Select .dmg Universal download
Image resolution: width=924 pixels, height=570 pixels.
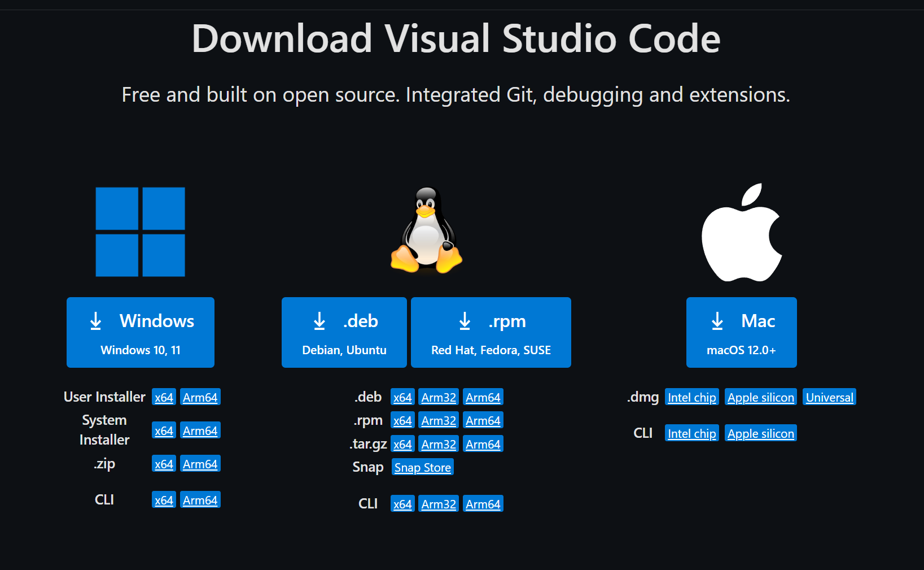pos(830,397)
